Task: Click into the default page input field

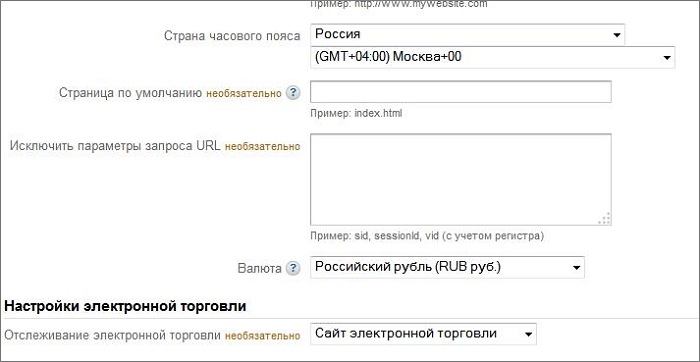Action: [461, 92]
